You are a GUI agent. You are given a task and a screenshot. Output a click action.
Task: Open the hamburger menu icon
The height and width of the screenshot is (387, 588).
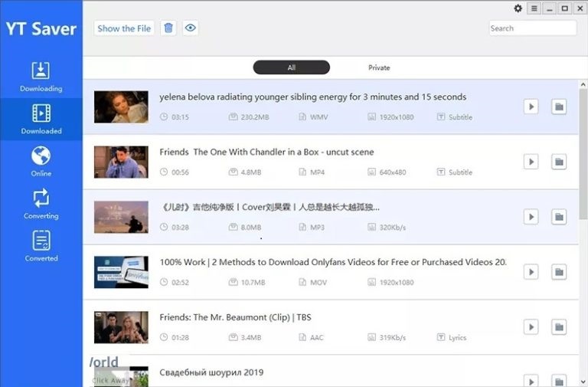[x=534, y=8]
